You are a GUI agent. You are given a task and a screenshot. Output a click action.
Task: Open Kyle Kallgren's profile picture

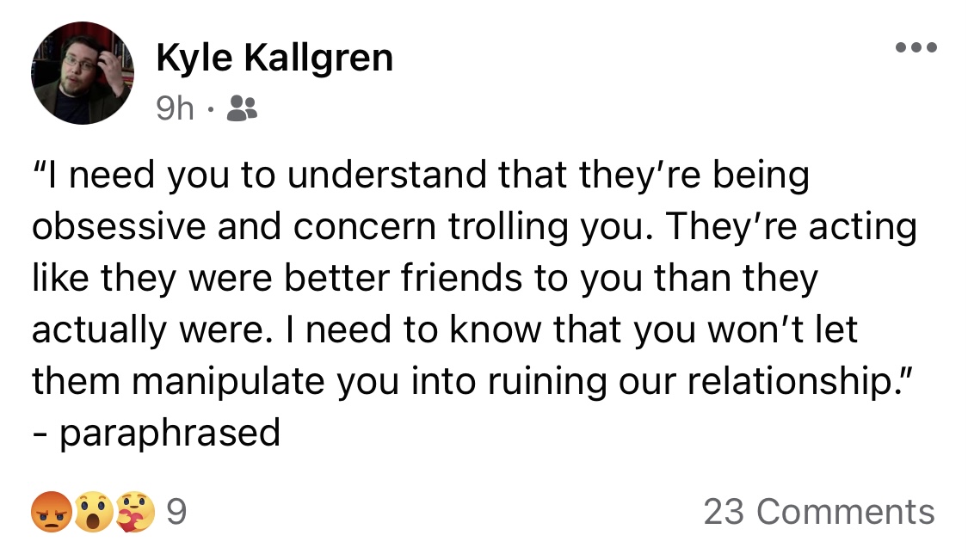pos(83,73)
